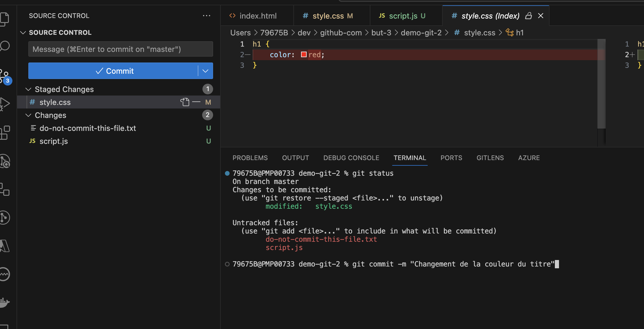Click the M status letter on staged style.css
This screenshot has height=329, width=644.
click(208, 102)
